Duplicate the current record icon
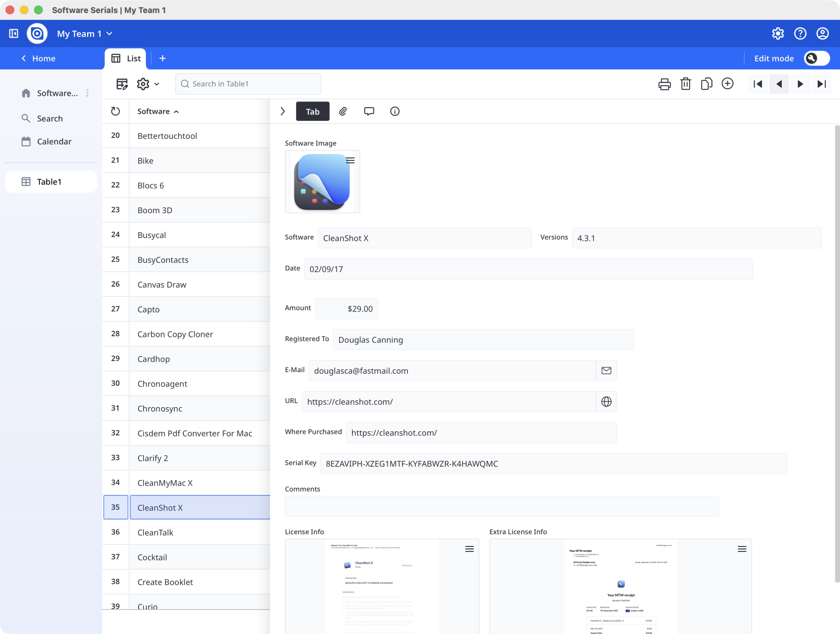Screen dimensions: 840x634 click(706, 84)
